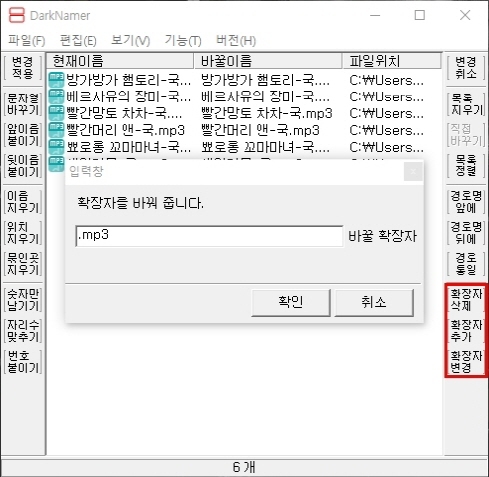Viewport: 489px width, 477px height.
Task: Click the 확장자 삭제 button
Action: (x=466, y=300)
